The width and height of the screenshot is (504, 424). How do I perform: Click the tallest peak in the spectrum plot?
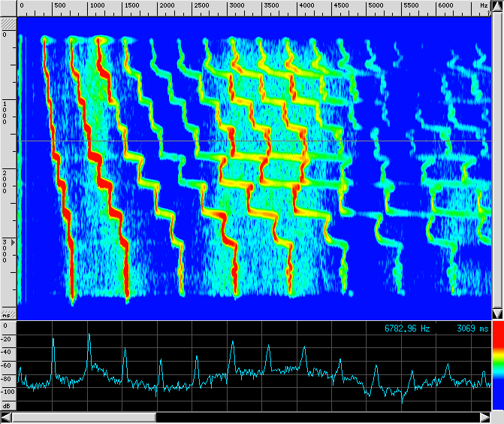(x=89, y=335)
